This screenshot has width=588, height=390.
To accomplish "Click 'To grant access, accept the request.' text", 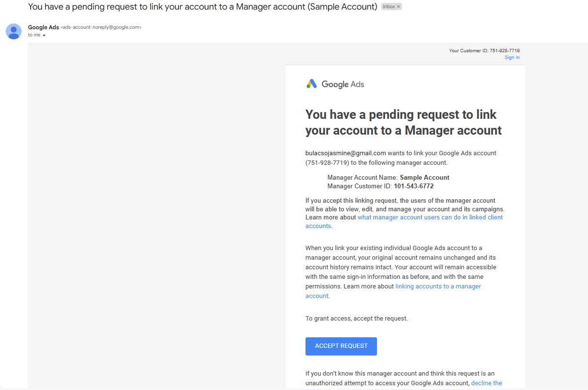I will (356, 319).
